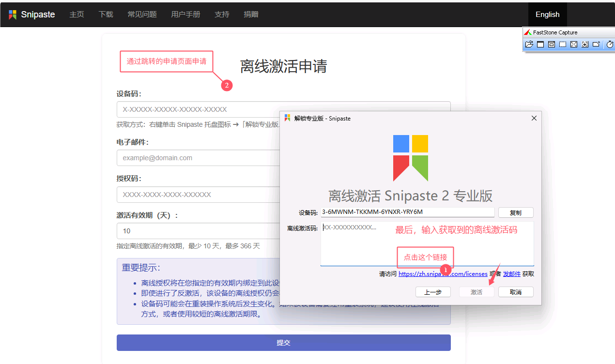Select the capture rectangular region tool
Image resolution: width=615 pixels, height=364 pixels.
563,45
